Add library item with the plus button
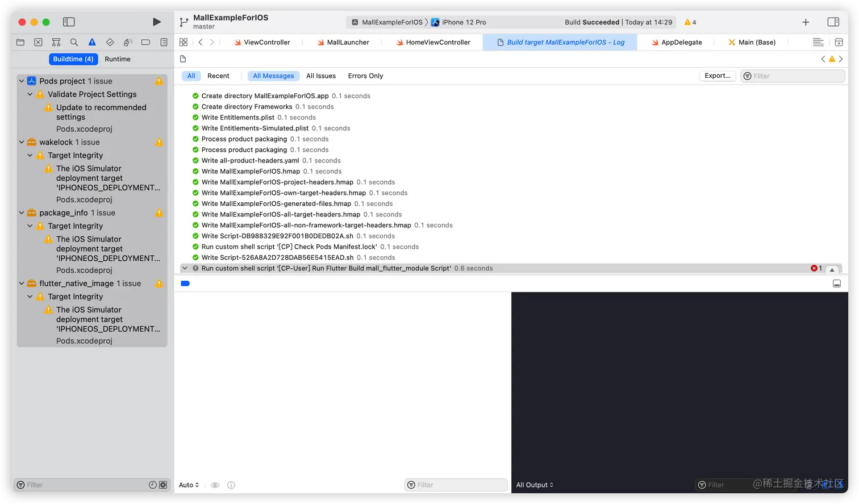The image size is (859, 504). click(x=806, y=22)
